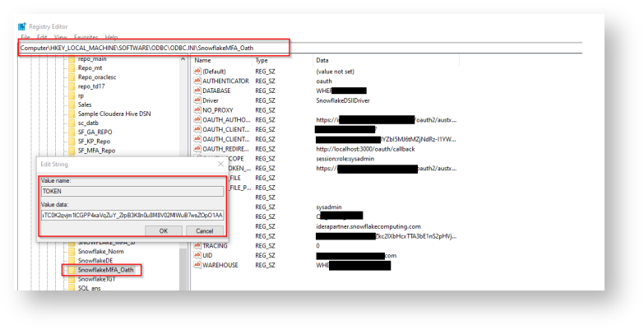This screenshot has height=330, width=644.
Task: Click the registry path address bar
Action: 154,48
